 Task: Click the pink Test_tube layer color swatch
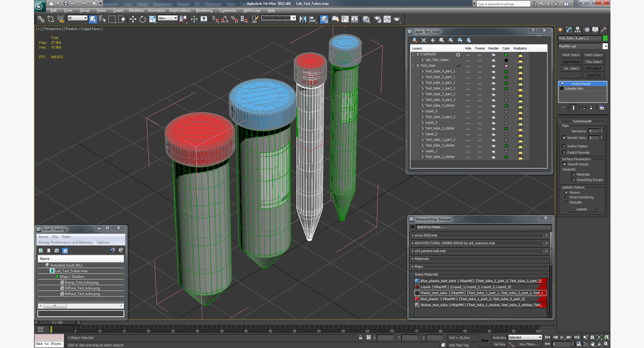506,66
